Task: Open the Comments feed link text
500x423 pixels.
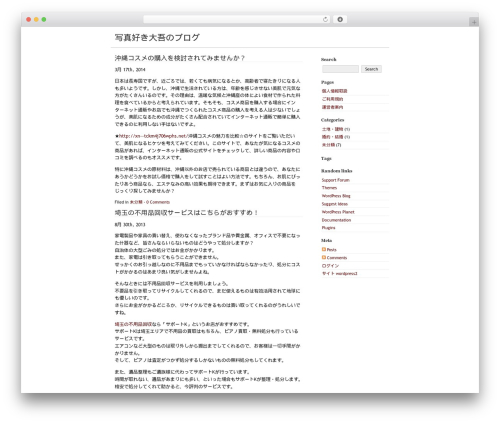Action: (x=337, y=258)
